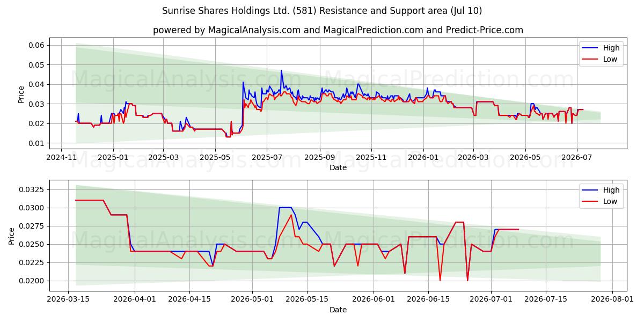Click the bottom chart date label '2026-03-15'

[68, 299]
